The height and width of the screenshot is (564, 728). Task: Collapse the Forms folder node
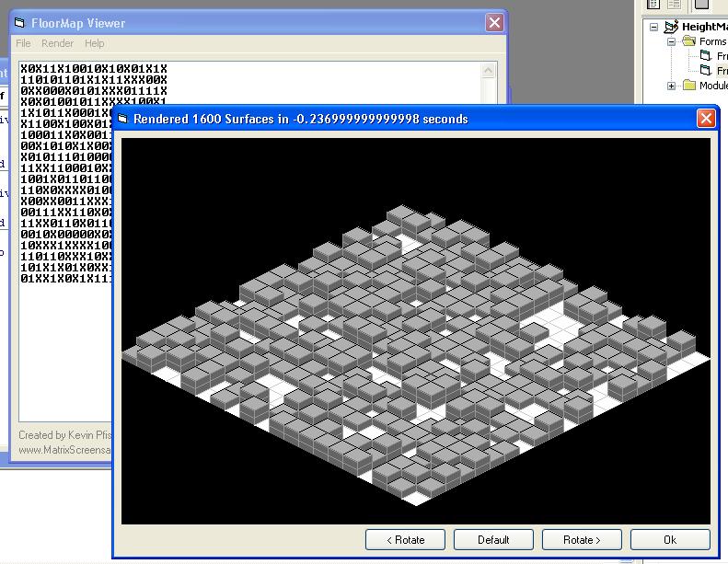671,41
